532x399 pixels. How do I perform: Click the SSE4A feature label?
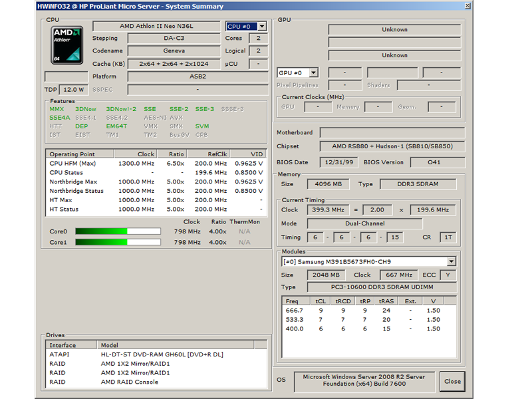60,118
